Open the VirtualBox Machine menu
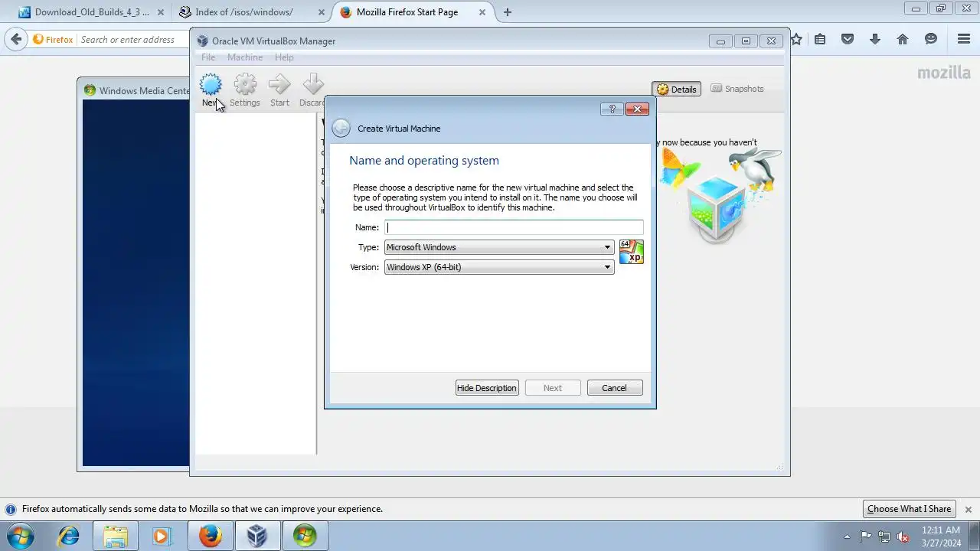The height and width of the screenshot is (551, 980). 245,57
